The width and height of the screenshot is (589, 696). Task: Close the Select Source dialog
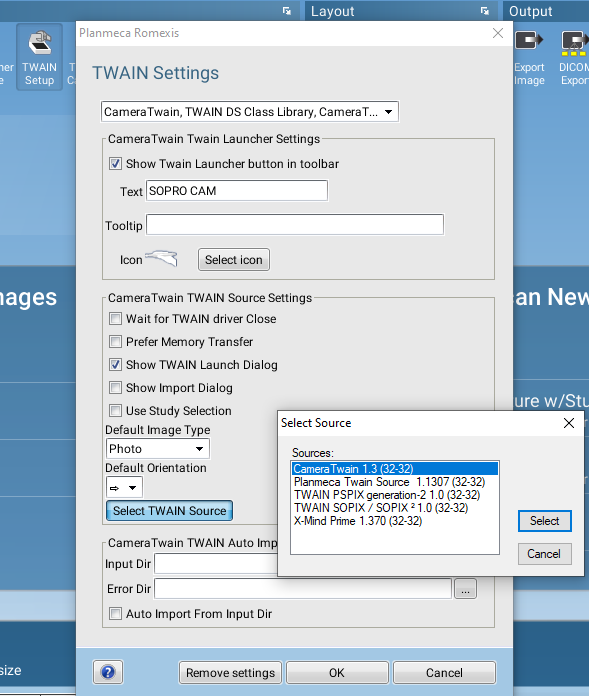click(569, 423)
